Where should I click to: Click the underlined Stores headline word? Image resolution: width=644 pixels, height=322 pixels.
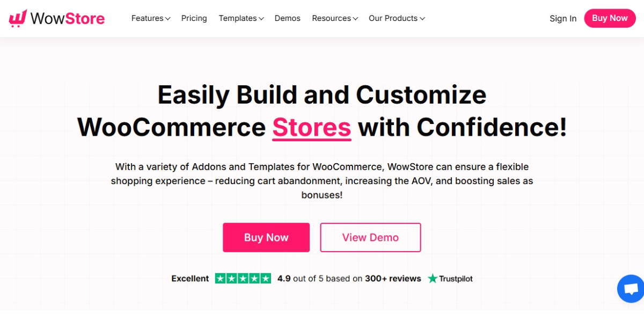[311, 128]
